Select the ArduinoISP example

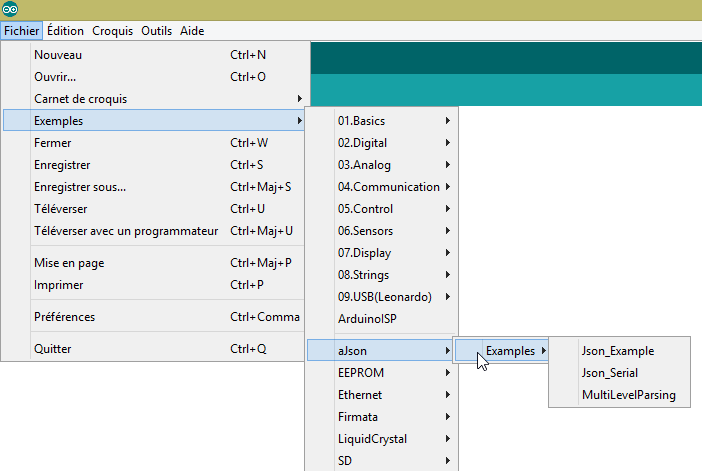(x=367, y=317)
